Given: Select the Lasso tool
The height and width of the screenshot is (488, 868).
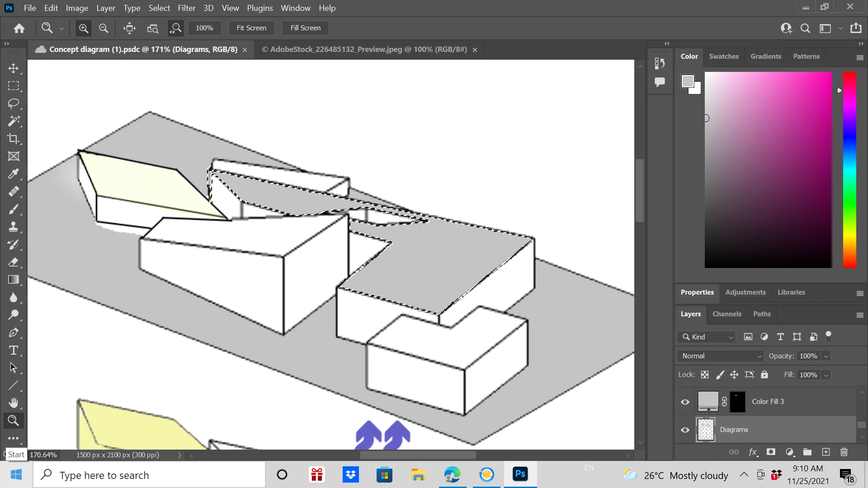Looking at the screenshot, I should coord(14,103).
